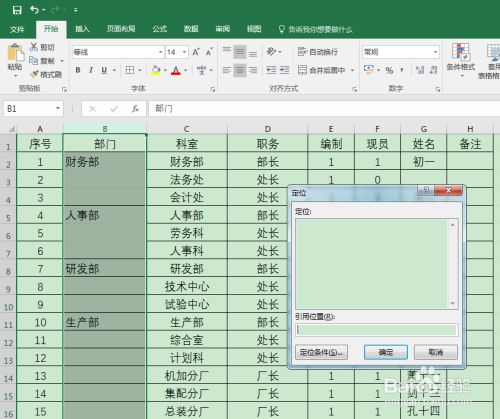Click Merge & Center (合并后居中)
Image resolution: width=500 pixels, height=419 pixels.
322,70
